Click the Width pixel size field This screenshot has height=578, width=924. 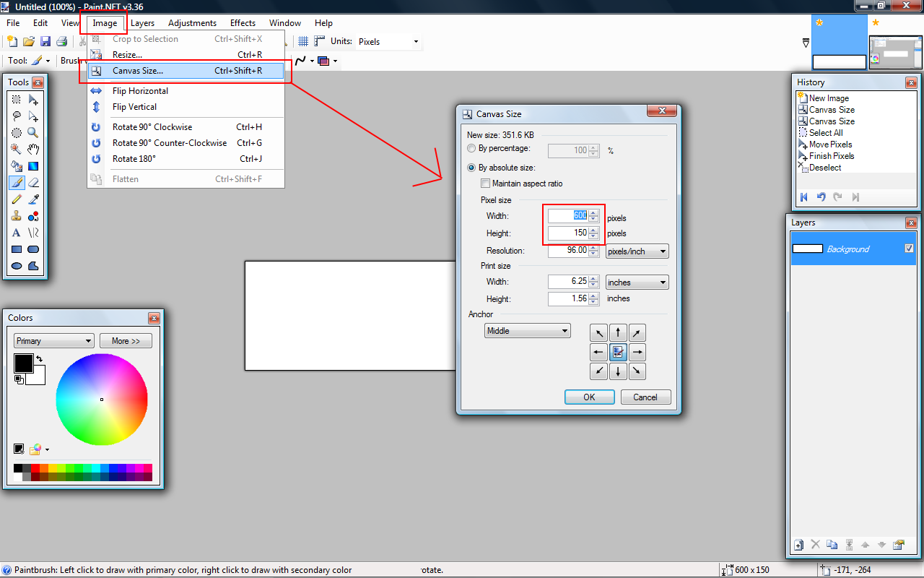point(568,216)
